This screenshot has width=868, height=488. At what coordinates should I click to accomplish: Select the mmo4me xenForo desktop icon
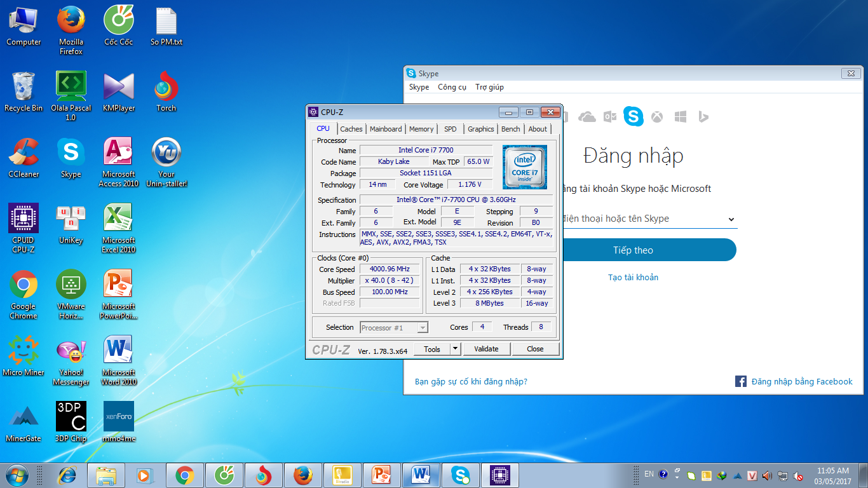119,422
